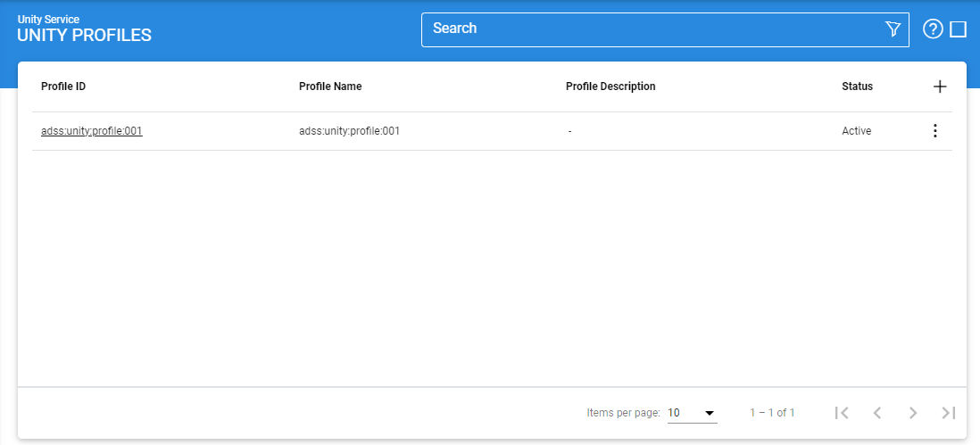The height and width of the screenshot is (445, 980).
Task: Click the UNITY PROFILES page title
Action: (84, 36)
